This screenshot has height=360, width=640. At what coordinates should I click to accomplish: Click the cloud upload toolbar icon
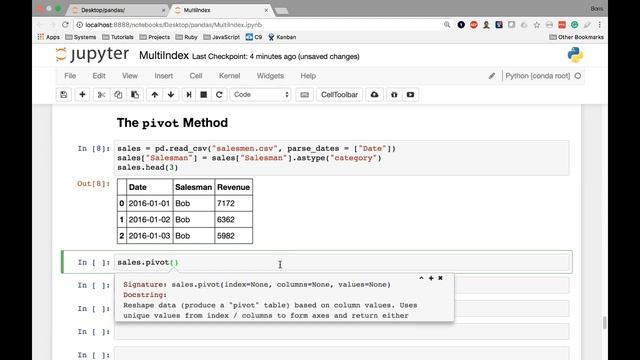point(374,95)
